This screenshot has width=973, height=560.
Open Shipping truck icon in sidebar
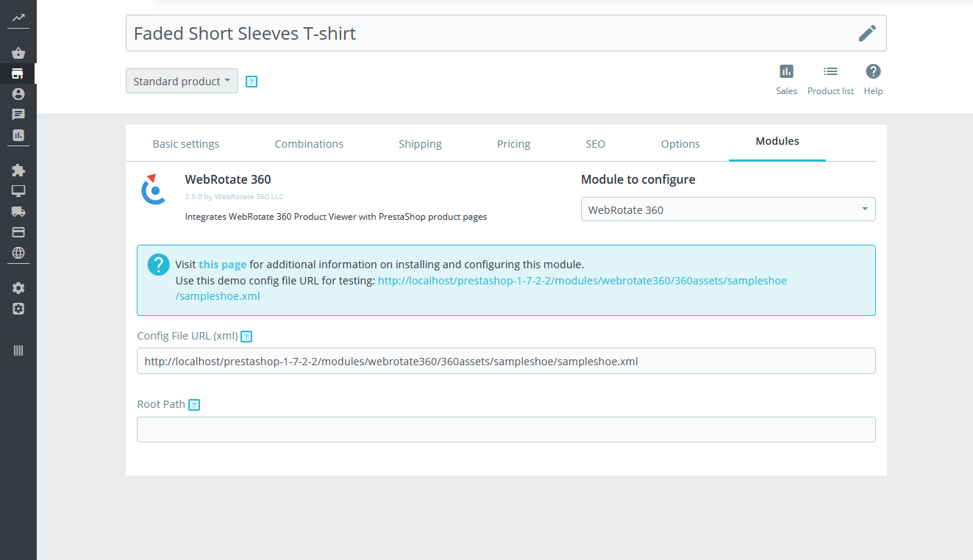point(18,212)
